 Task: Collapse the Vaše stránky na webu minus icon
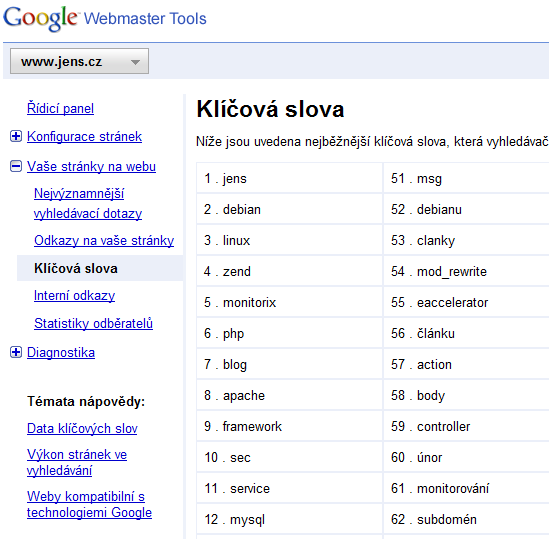16,166
